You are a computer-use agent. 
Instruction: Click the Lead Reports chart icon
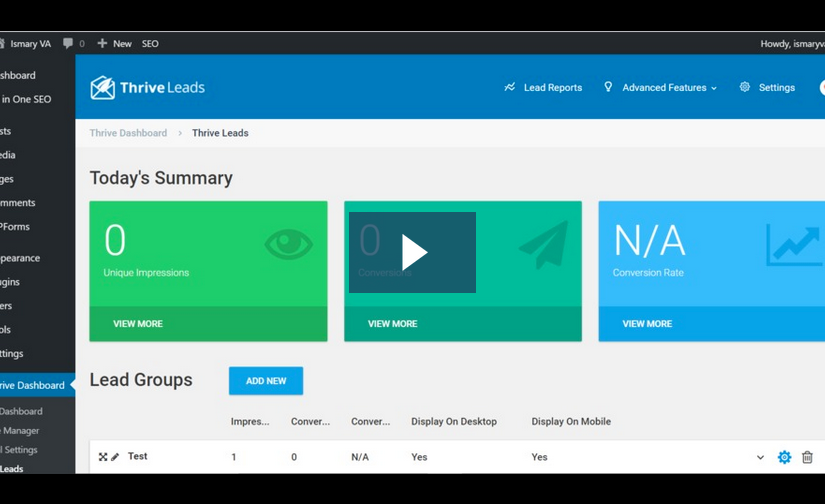[x=509, y=87]
